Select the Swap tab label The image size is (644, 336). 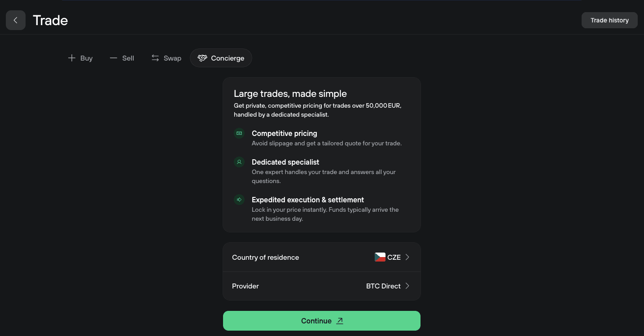coord(172,58)
